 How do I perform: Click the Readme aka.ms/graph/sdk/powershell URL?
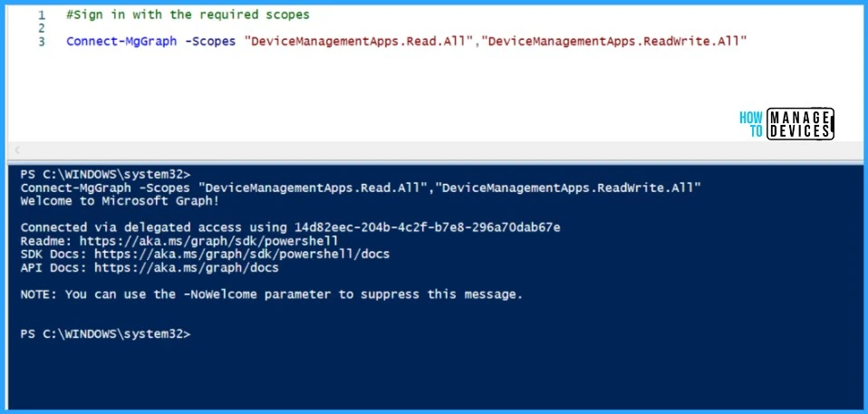coord(208,241)
